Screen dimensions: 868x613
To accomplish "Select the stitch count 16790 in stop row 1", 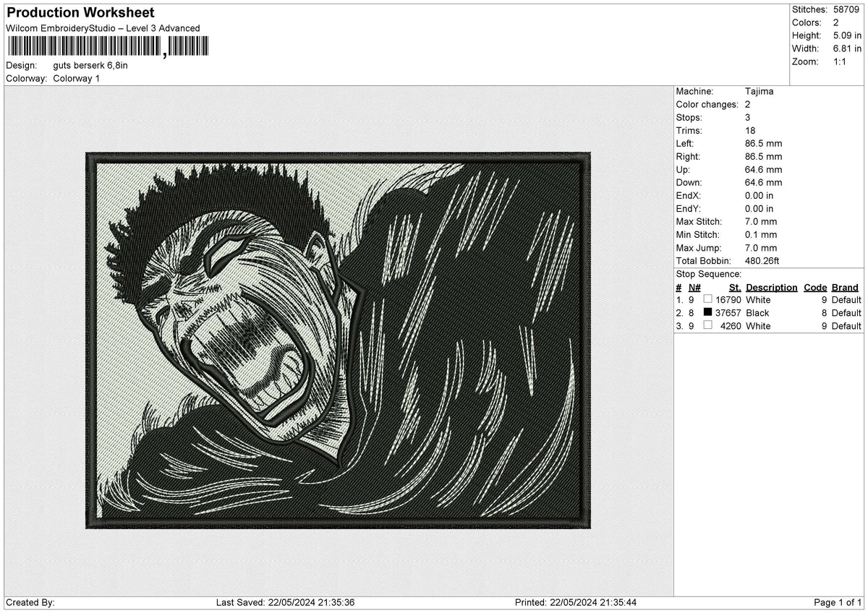I will (728, 299).
